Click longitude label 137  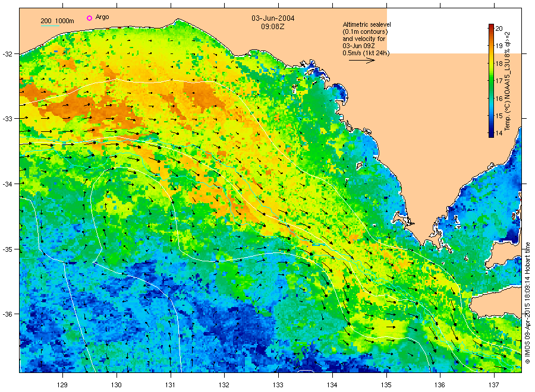click(x=494, y=385)
